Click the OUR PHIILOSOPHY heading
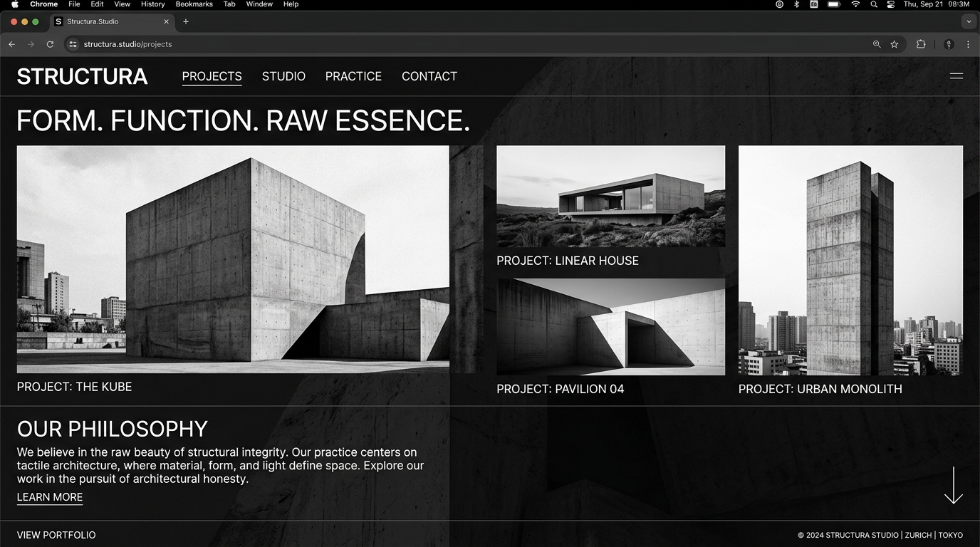 [x=113, y=429]
